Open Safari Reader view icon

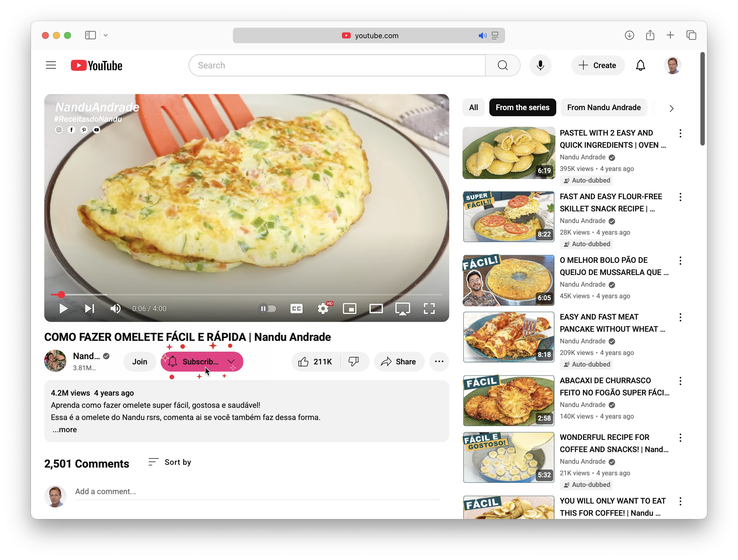point(495,36)
